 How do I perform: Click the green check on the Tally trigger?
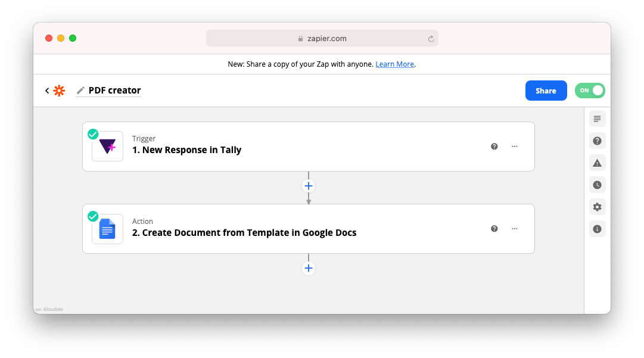[x=93, y=134]
